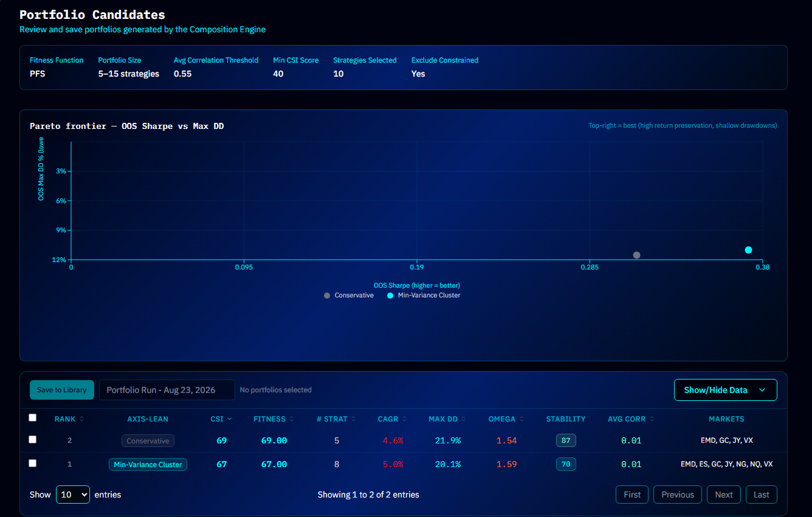Click the Max DD value 21.9%
This screenshot has width=812, height=517.
tap(448, 440)
